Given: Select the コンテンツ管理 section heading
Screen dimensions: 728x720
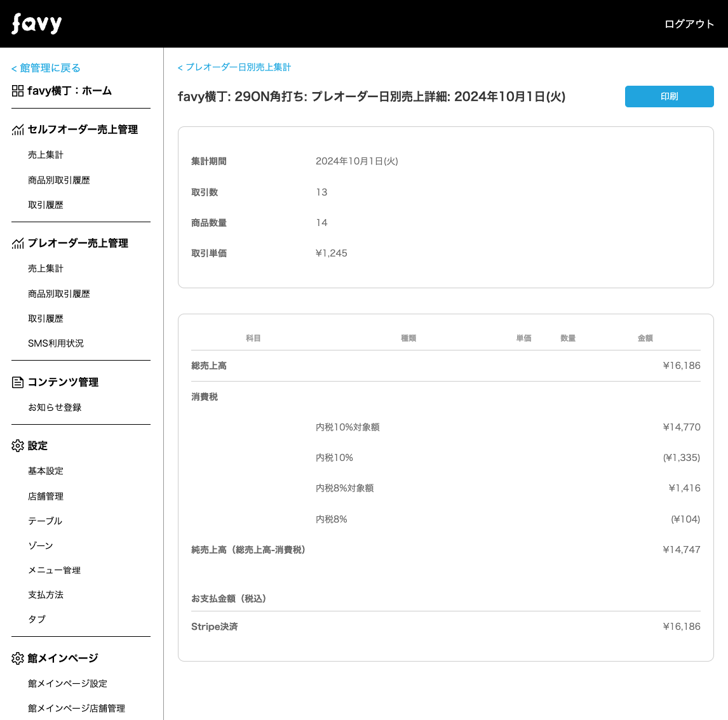Looking at the screenshot, I should [x=63, y=382].
